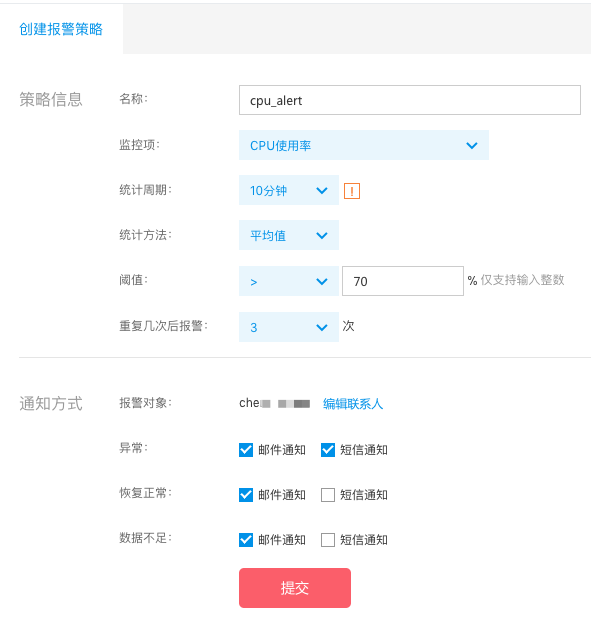
Task: Switch to the 创建报警策略 tab
Action: tap(61, 29)
